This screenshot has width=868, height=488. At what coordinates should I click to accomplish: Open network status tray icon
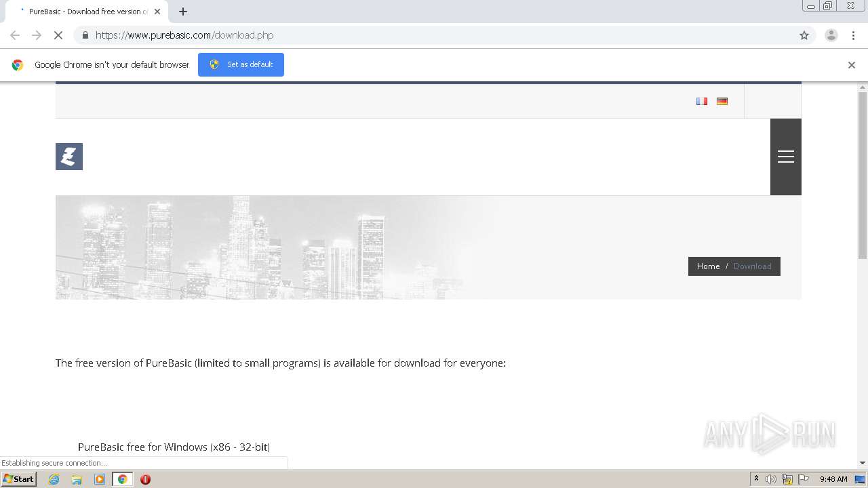point(787,479)
